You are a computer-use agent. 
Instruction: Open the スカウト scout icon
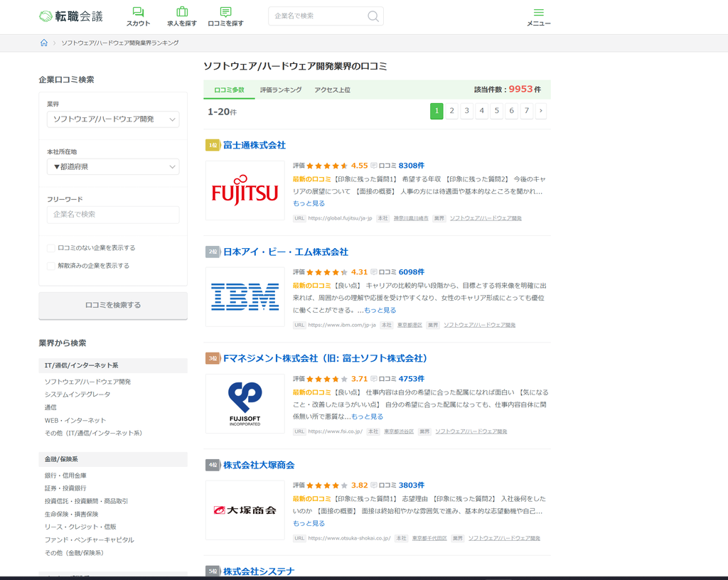(138, 17)
